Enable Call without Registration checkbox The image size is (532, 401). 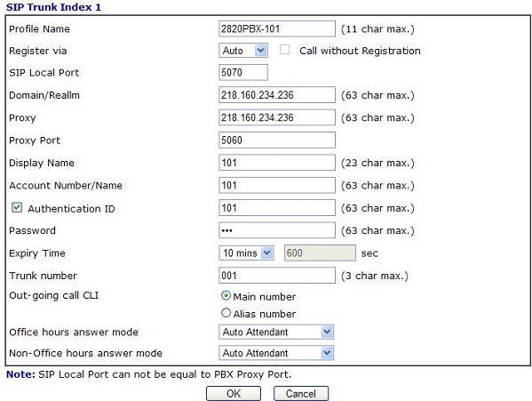point(284,50)
